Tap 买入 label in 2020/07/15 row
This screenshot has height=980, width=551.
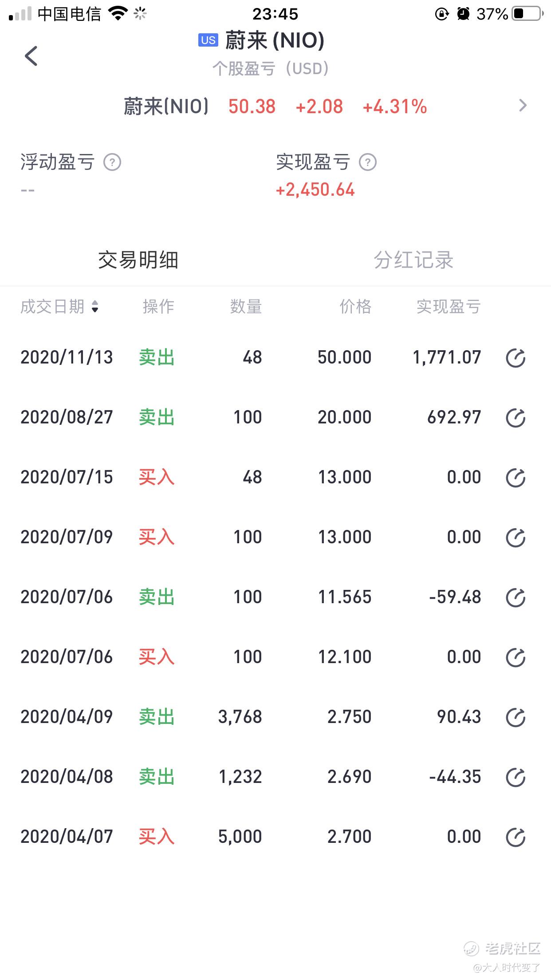(157, 477)
